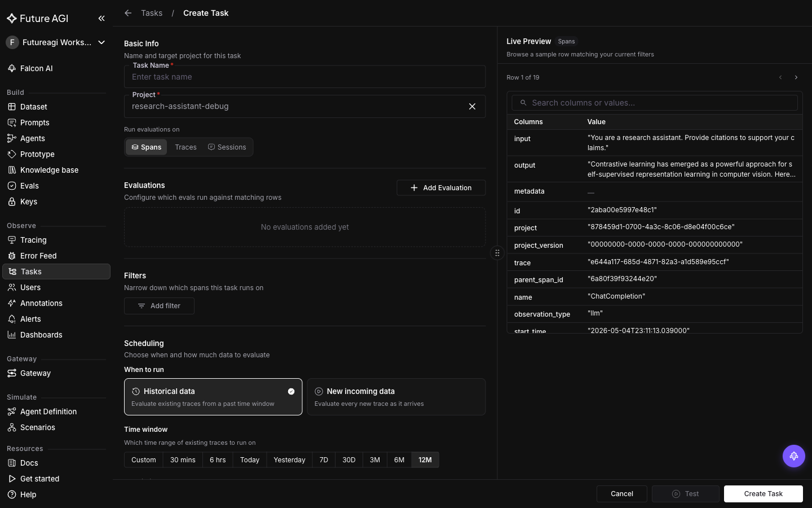Click the Create Task button
This screenshot has height=508, width=812.
coord(764,494)
